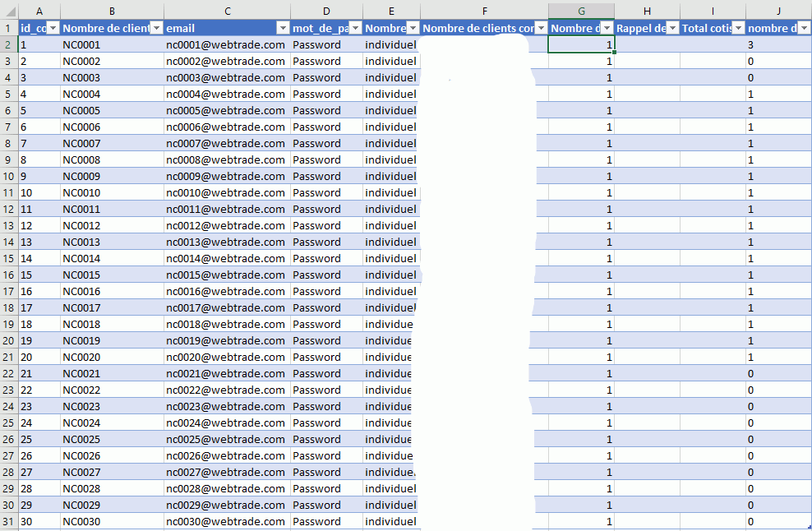Click the fill handle of selected cell G2

614,53
